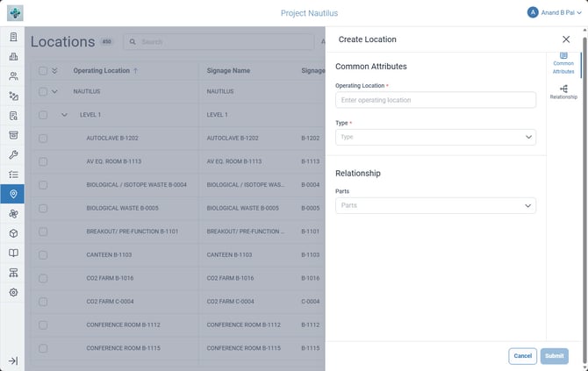Open the Parts dropdown
This screenshot has height=371, width=588.
pos(435,206)
